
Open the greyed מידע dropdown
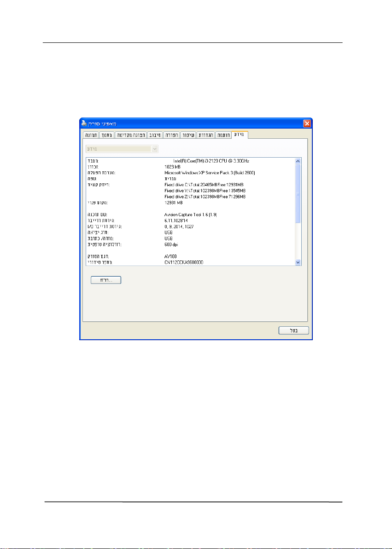pos(122,149)
